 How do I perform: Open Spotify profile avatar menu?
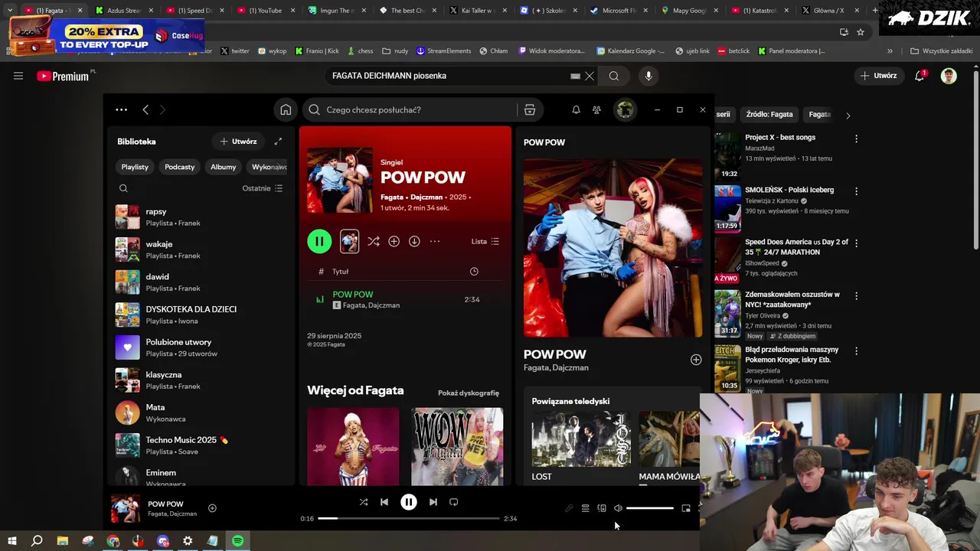tap(625, 109)
